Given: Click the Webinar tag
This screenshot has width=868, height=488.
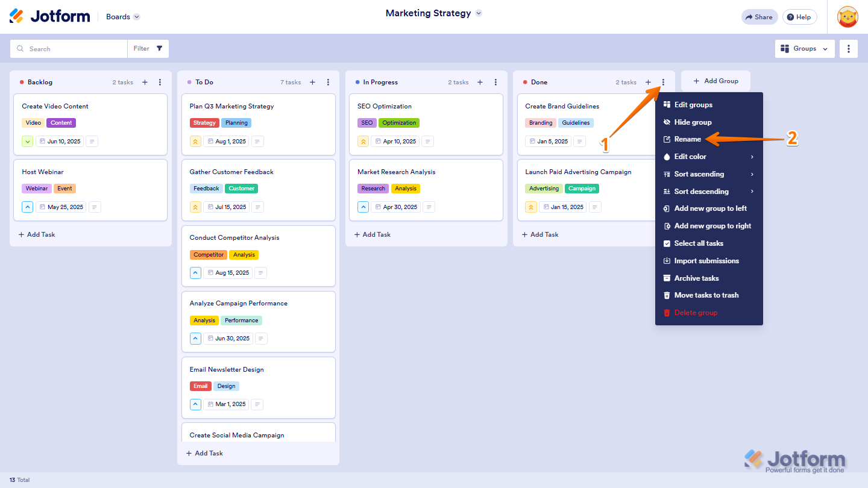Looking at the screenshot, I should 37,189.
